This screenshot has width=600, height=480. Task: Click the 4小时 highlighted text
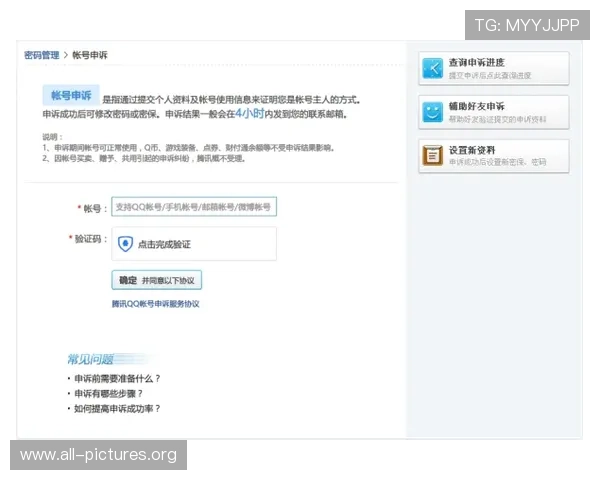[x=249, y=113]
